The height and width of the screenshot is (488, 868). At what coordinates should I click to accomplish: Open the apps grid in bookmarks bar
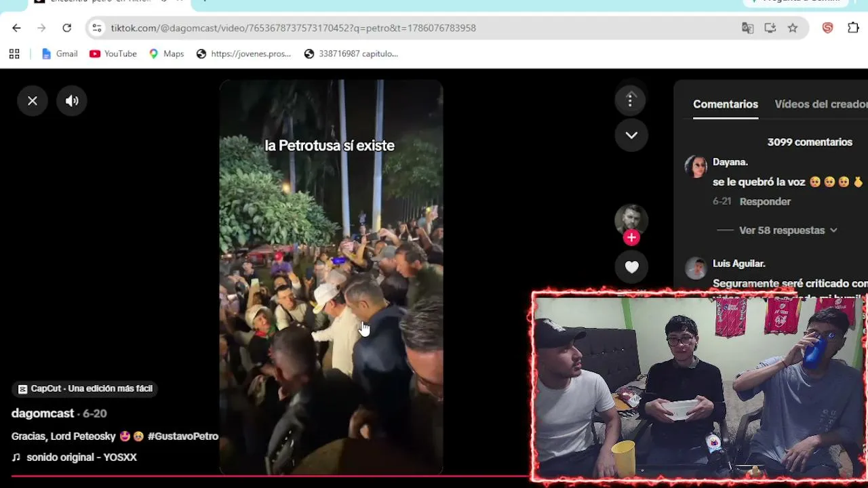[x=14, y=54]
